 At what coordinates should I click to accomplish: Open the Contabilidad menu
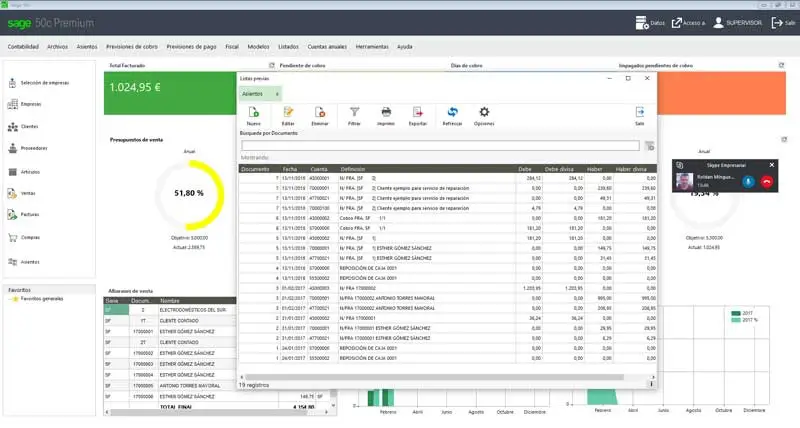pos(23,46)
